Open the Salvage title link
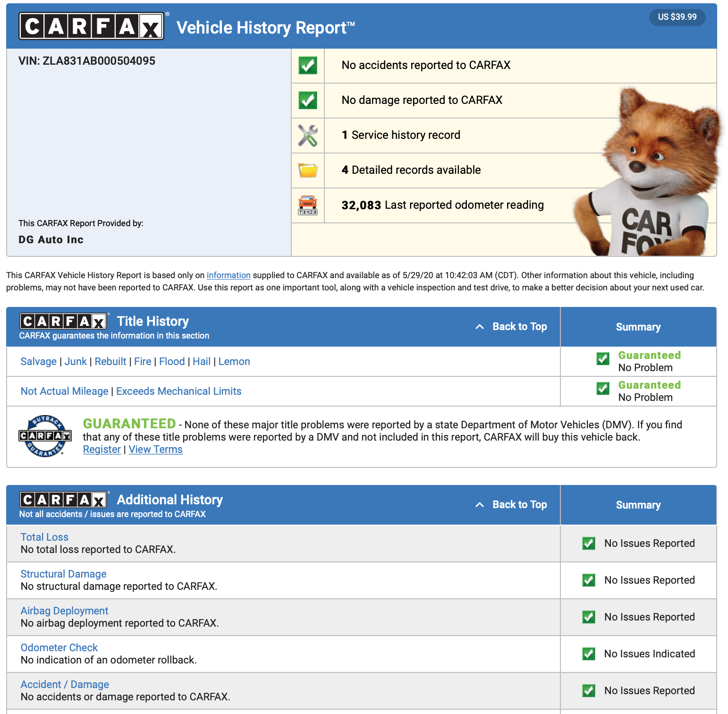Screen dimensions: 728x714 (39, 362)
